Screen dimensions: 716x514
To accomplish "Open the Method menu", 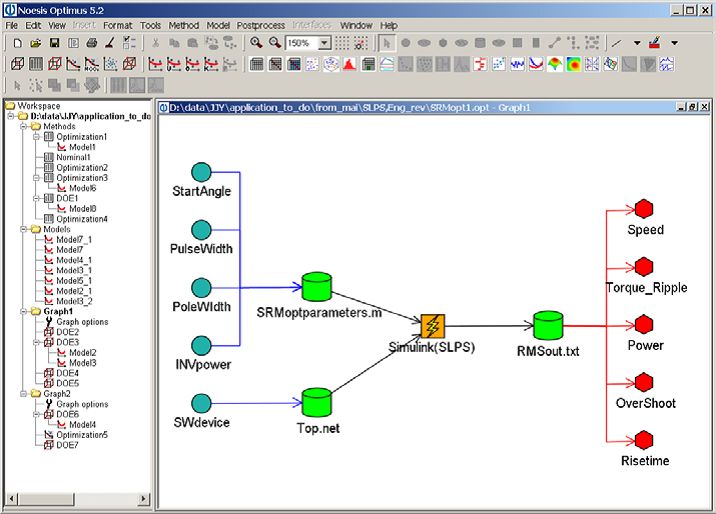I will (184, 26).
